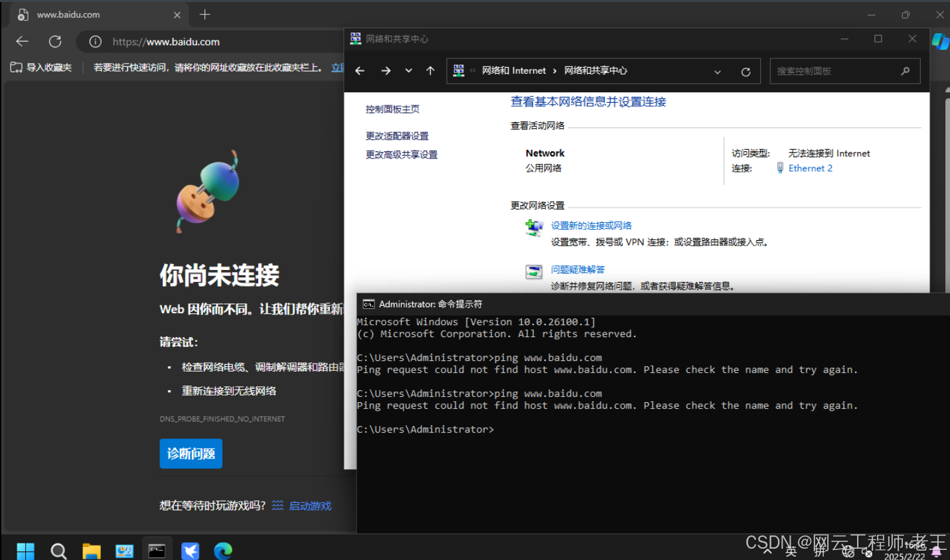Click the 无法连接到 Internet status text
This screenshot has width=950, height=560.
pos(829,153)
